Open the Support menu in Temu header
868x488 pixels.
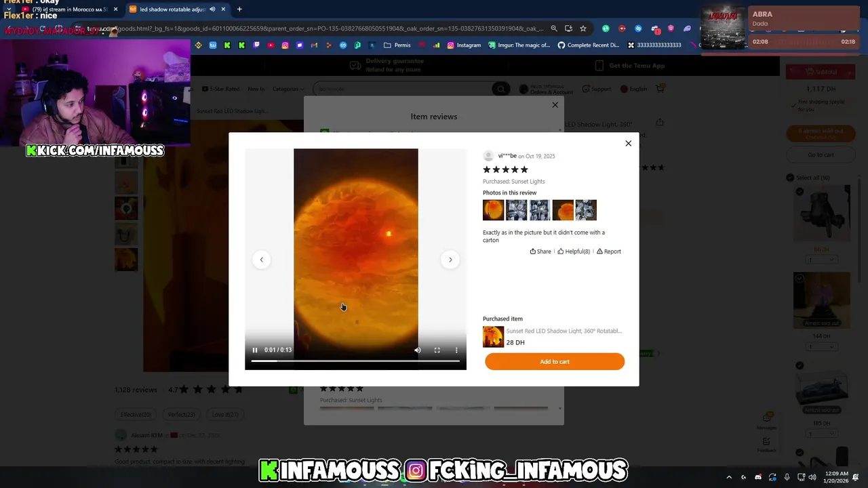tap(596, 89)
